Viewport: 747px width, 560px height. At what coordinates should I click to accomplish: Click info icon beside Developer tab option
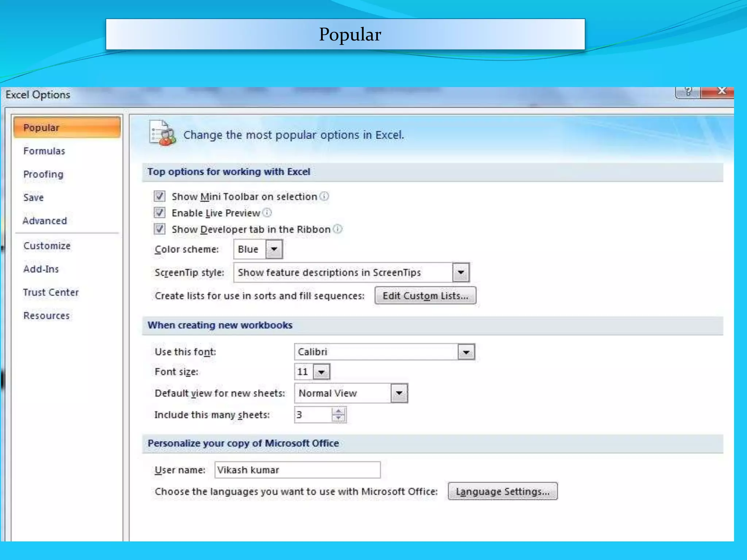(x=338, y=229)
